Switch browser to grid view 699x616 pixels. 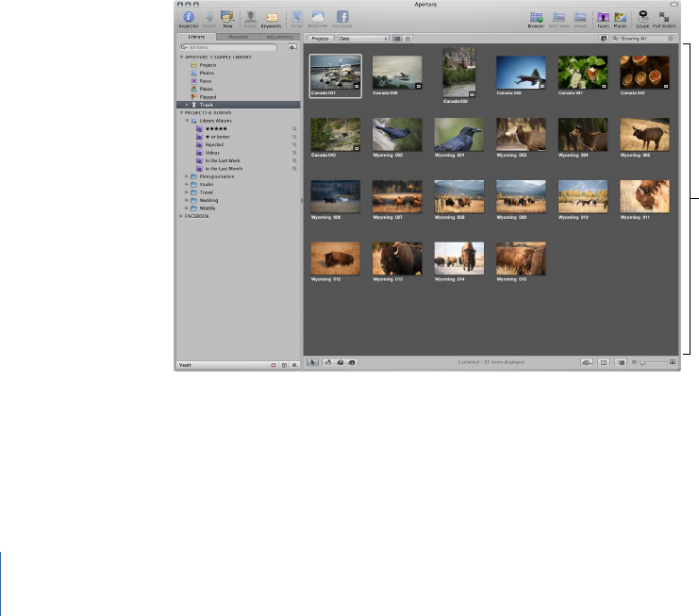(397, 39)
